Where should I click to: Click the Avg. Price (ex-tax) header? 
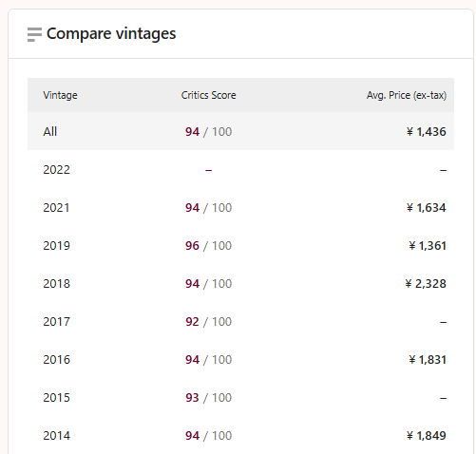point(407,95)
